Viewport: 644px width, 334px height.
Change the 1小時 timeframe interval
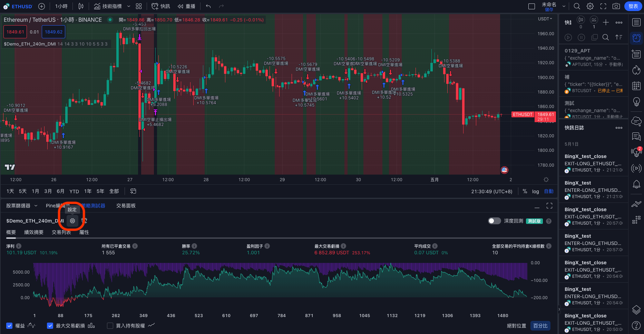pos(61,6)
